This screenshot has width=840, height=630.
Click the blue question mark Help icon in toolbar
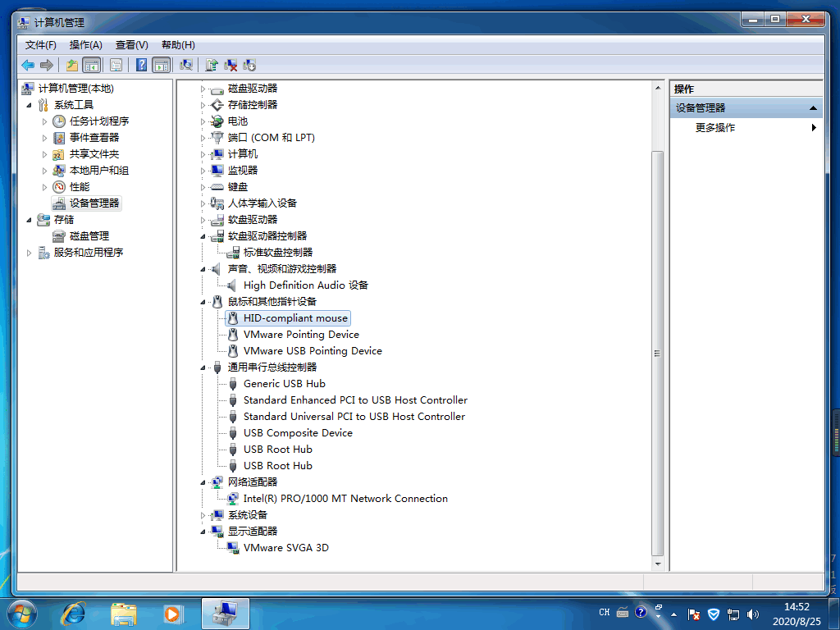[x=142, y=66]
